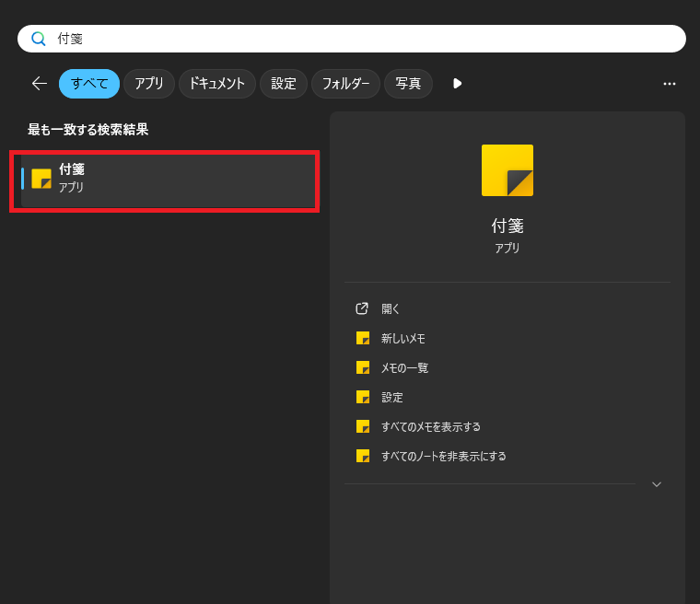Choose すべてのノートを非表示にする action

(507, 456)
